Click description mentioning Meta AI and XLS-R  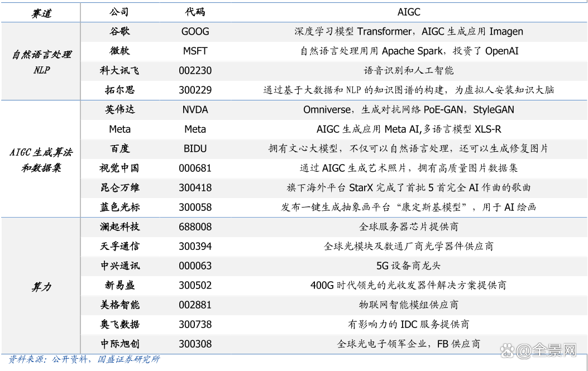click(409, 129)
